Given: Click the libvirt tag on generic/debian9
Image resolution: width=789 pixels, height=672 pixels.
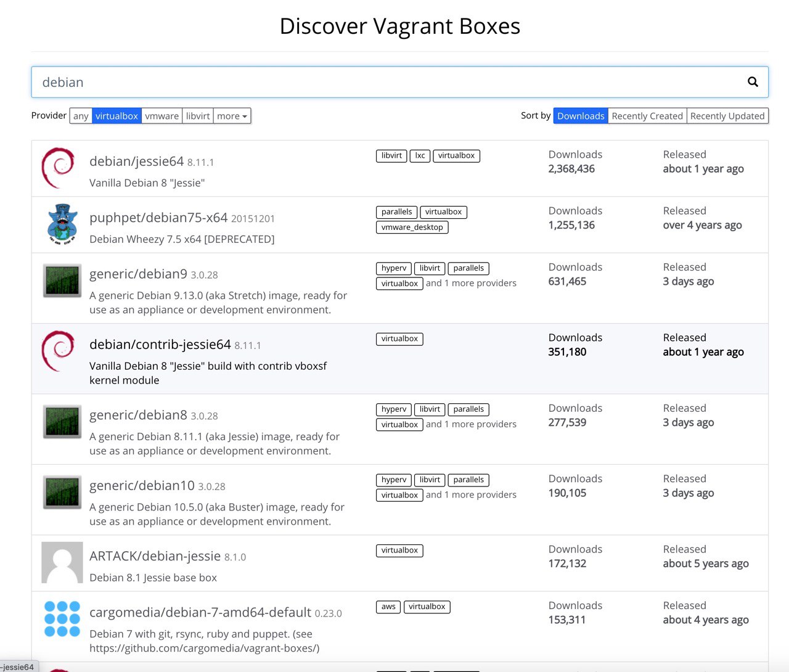Looking at the screenshot, I should pyautogui.click(x=430, y=269).
